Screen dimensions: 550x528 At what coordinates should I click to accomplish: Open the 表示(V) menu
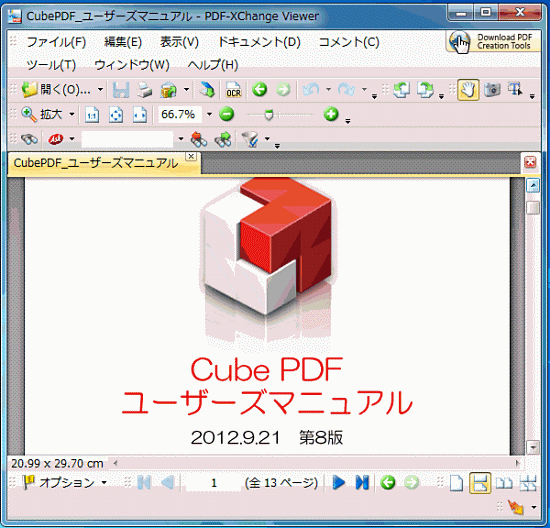click(x=179, y=42)
